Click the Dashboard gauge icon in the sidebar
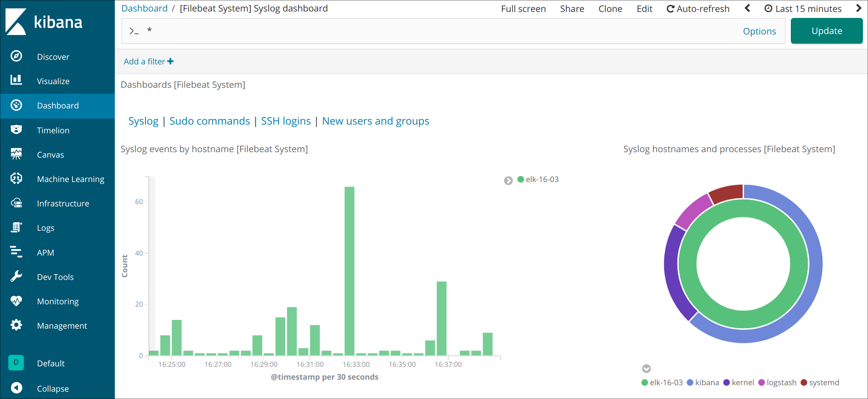The image size is (868, 399). (x=16, y=105)
